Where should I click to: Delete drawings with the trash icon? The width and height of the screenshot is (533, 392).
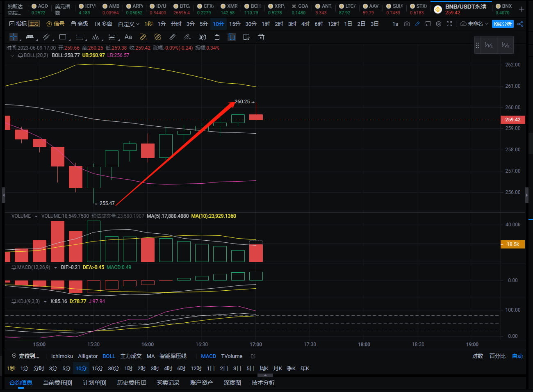click(261, 37)
